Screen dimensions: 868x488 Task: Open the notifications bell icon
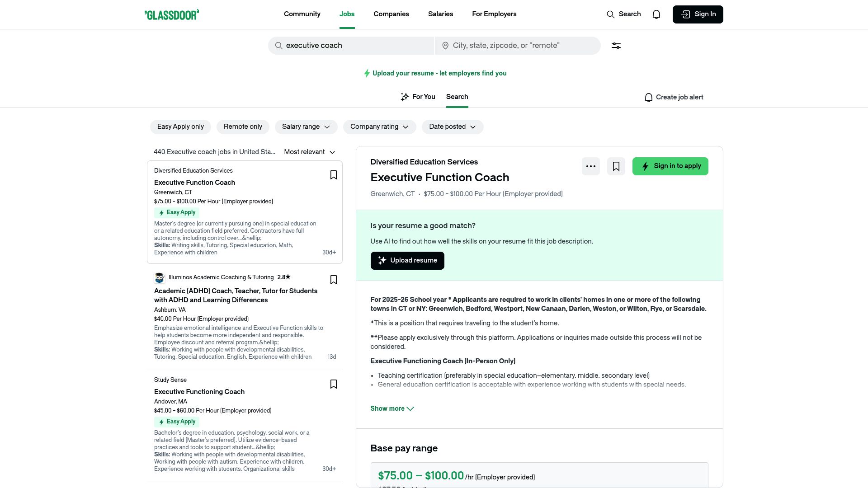click(656, 14)
